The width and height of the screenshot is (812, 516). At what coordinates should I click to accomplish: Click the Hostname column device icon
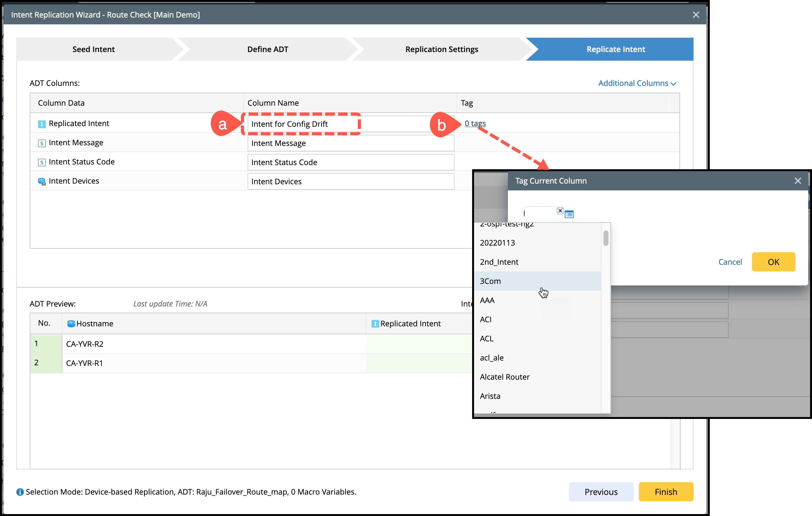[71, 323]
